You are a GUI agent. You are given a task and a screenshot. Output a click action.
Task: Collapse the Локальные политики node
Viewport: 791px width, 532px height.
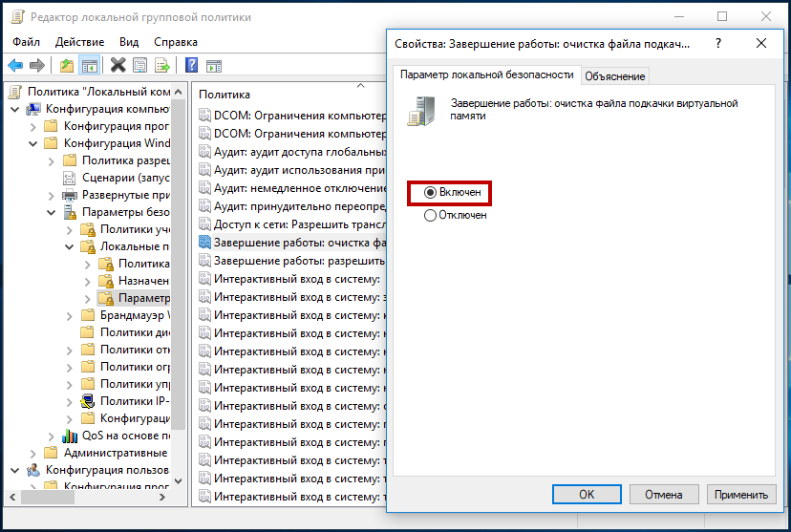[70, 246]
